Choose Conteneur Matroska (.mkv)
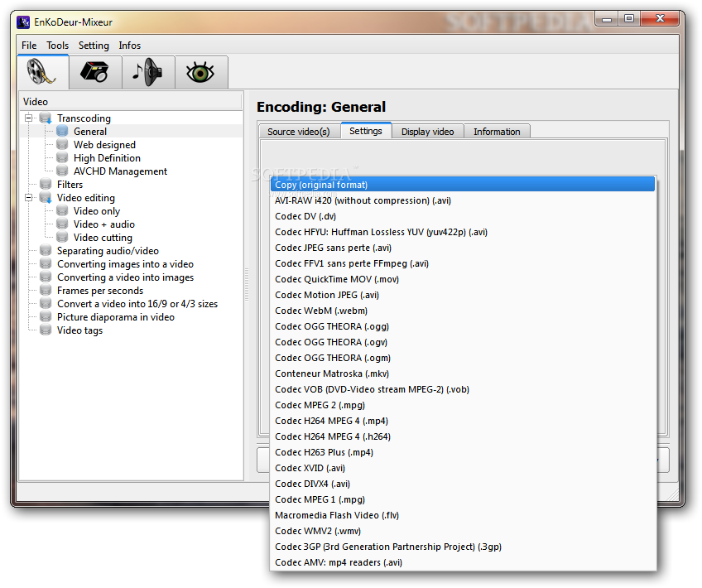The image size is (702, 588). coord(463,374)
